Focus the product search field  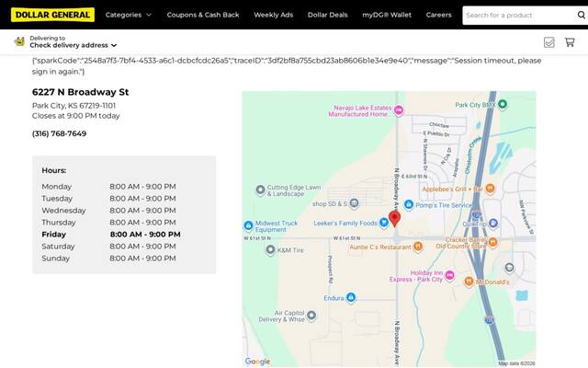[x=519, y=16]
